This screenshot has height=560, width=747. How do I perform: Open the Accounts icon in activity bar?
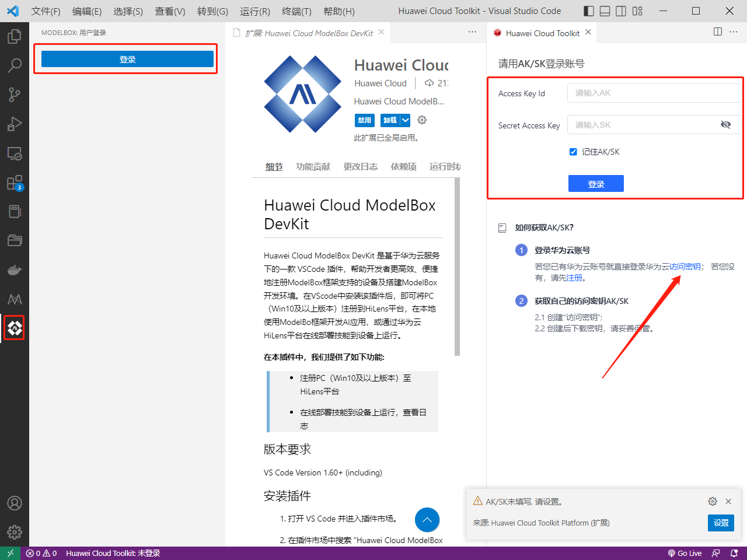(15, 503)
